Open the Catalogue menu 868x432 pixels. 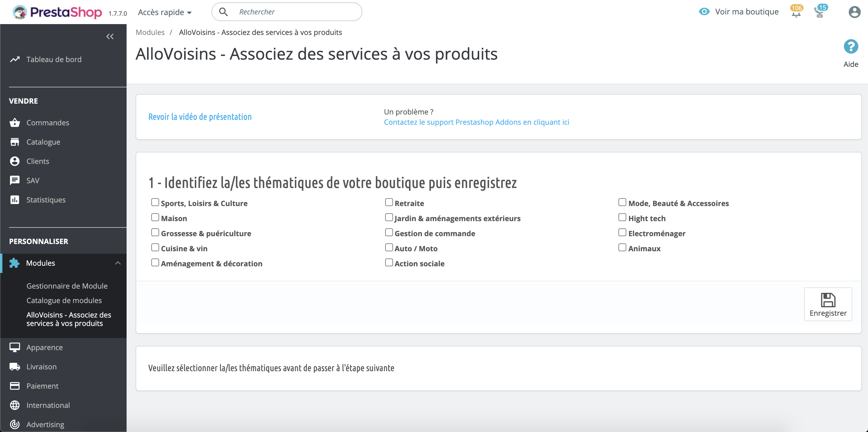(43, 142)
